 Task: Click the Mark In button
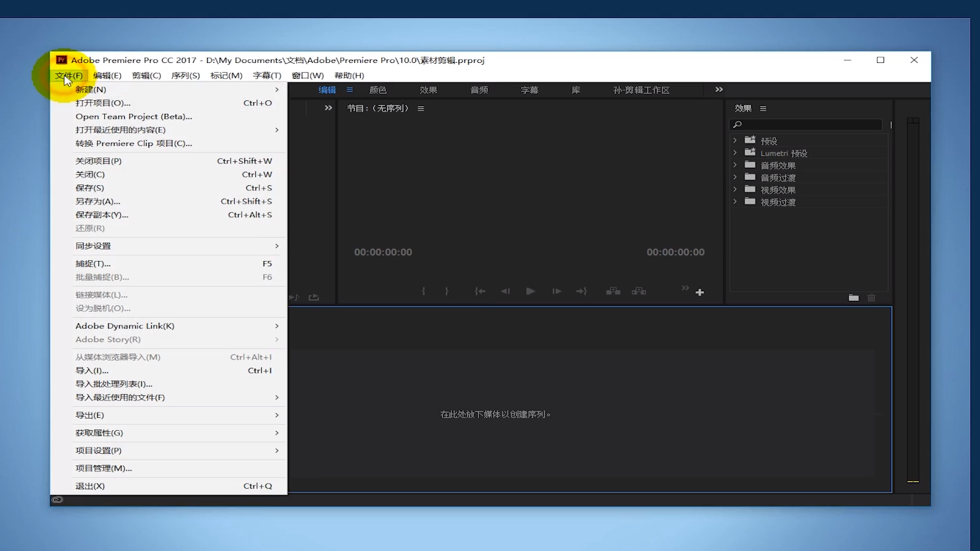point(423,291)
